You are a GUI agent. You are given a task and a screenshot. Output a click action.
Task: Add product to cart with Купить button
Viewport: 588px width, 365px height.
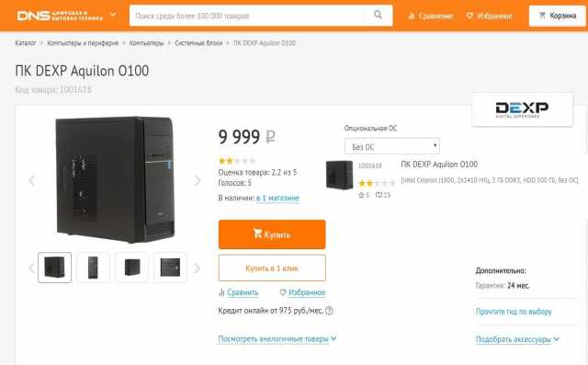pyautogui.click(x=272, y=234)
